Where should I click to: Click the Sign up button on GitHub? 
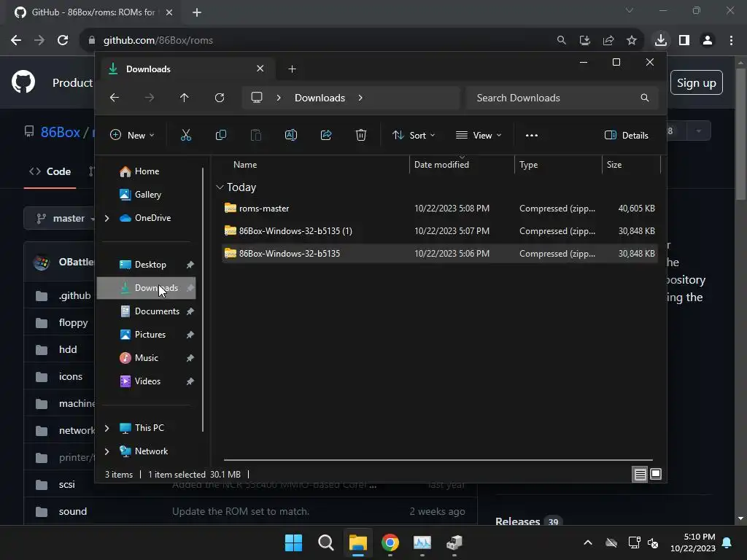click(697, 83)
